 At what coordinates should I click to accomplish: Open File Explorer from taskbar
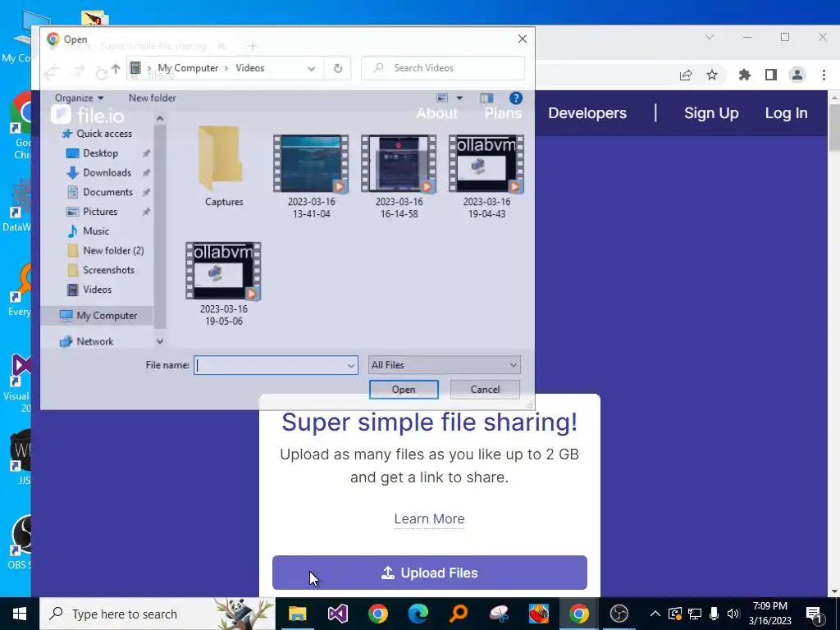pos(297,614)
